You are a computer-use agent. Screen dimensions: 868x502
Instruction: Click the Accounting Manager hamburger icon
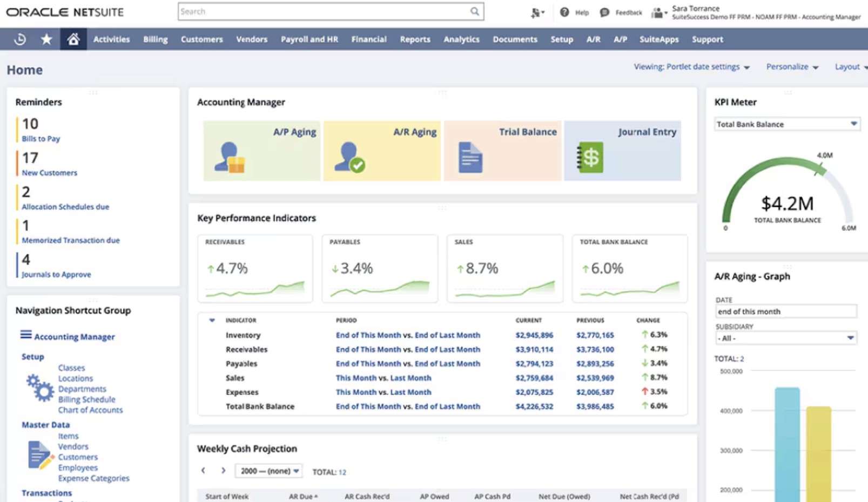[x=26, y=335]
